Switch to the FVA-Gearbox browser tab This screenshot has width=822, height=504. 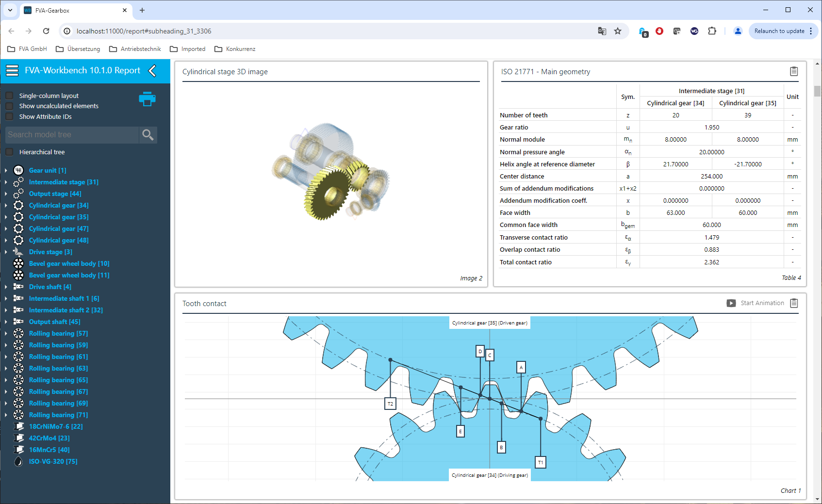(x=73, y=10)
